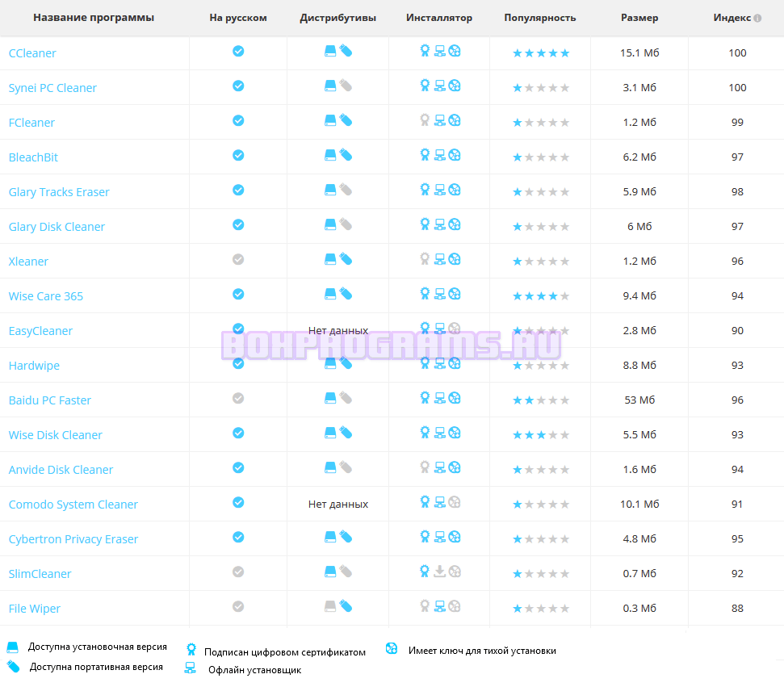784x691 pixels.
Task: Click Baidu PC Faster's grey language checkmark
Action: (238, 398)
